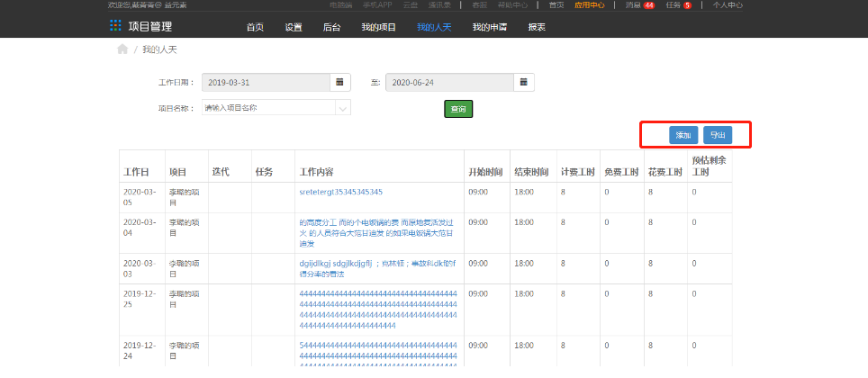Select 我的人天 menu item
Image resolution: width=868 pixels, height=378 pixels.
pyautogui.click(x=434, y=27)
